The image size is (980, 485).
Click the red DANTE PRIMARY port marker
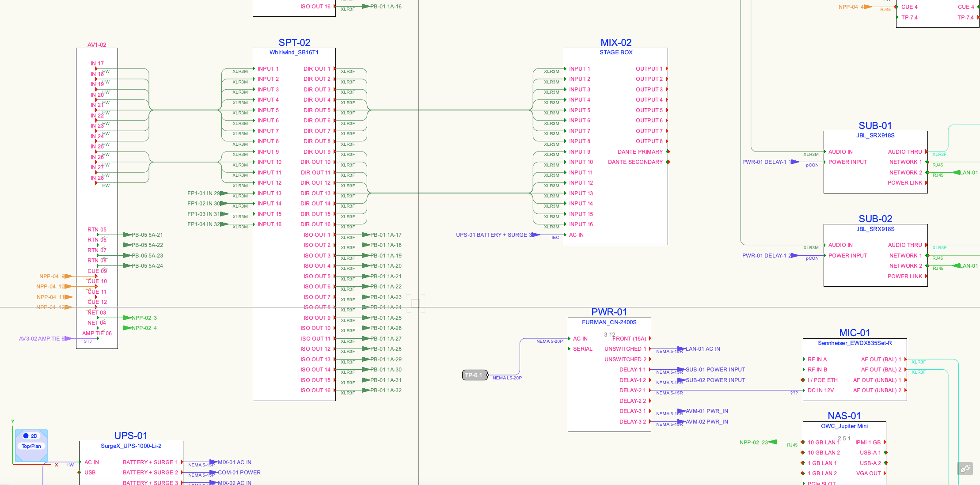tap(668, 152)
